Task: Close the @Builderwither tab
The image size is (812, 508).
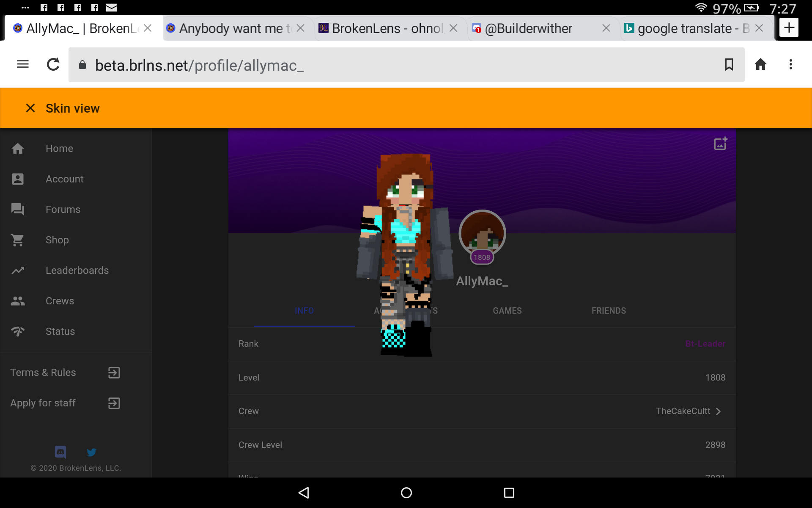Action: (x=606, y=28)
